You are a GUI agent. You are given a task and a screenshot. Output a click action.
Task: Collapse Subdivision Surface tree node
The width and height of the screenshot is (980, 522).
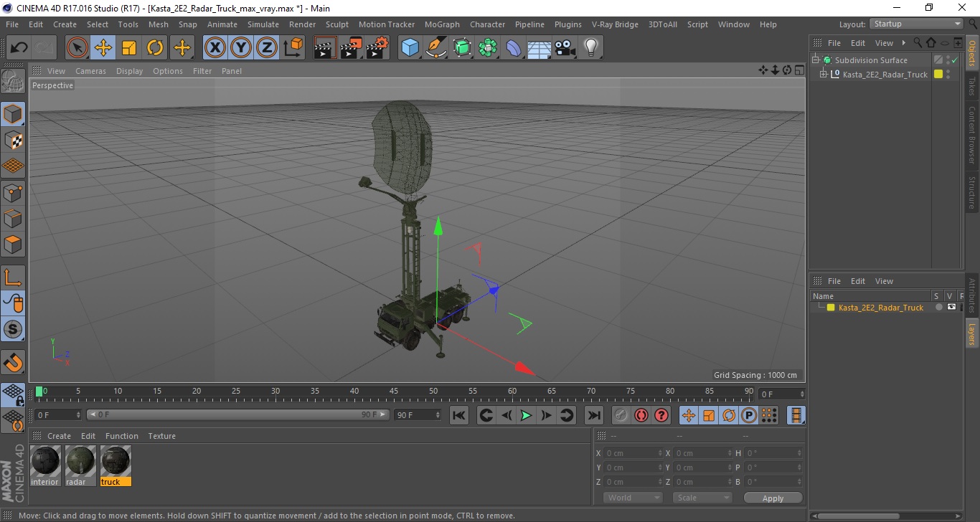pos(816,60)
